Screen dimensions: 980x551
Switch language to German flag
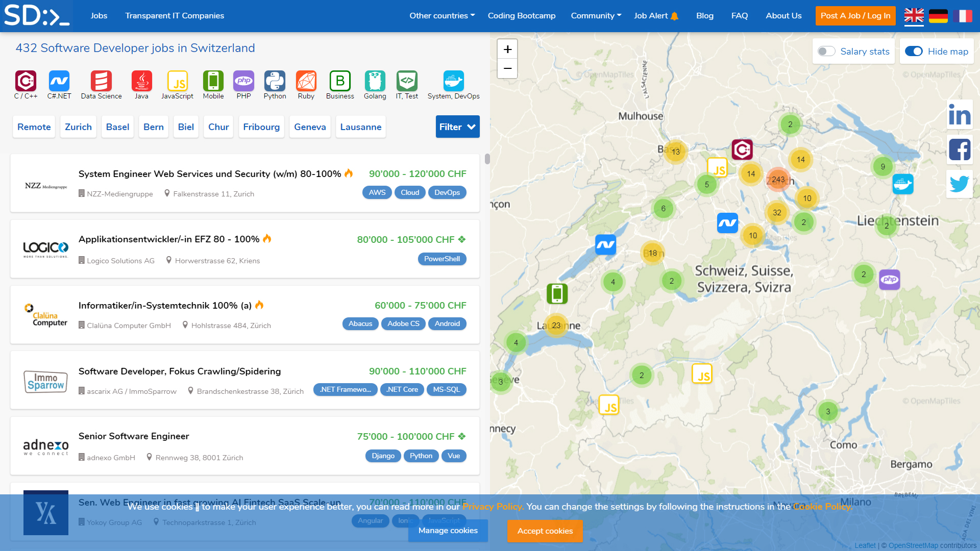(x=938, y=16)
